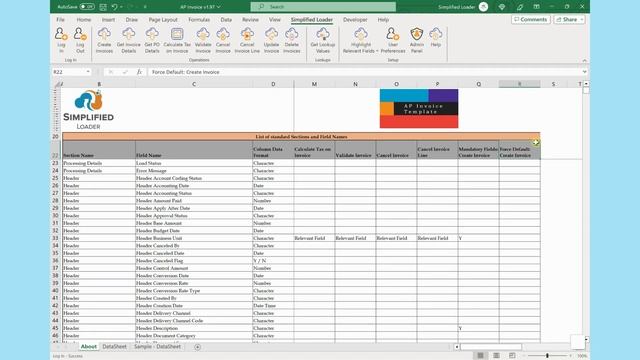
Task: Click the pen icon in title bar
Action: pyautogui.click(x=520, y=7)
